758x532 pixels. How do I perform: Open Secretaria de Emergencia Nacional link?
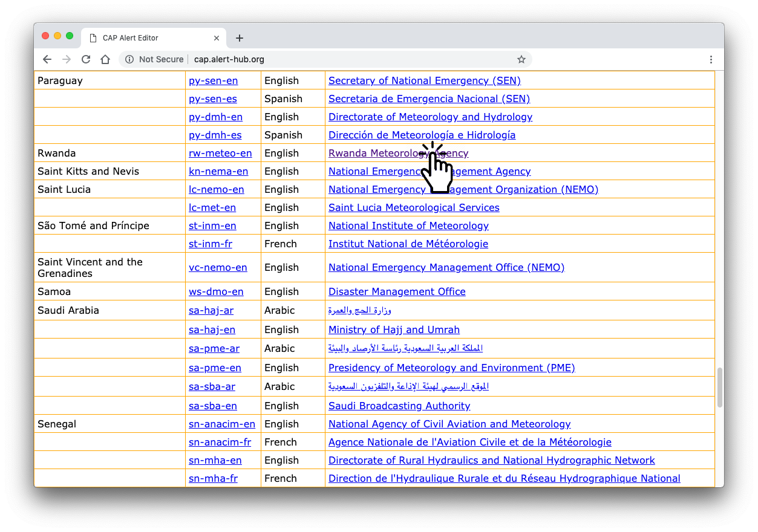(x=429, y=99)
